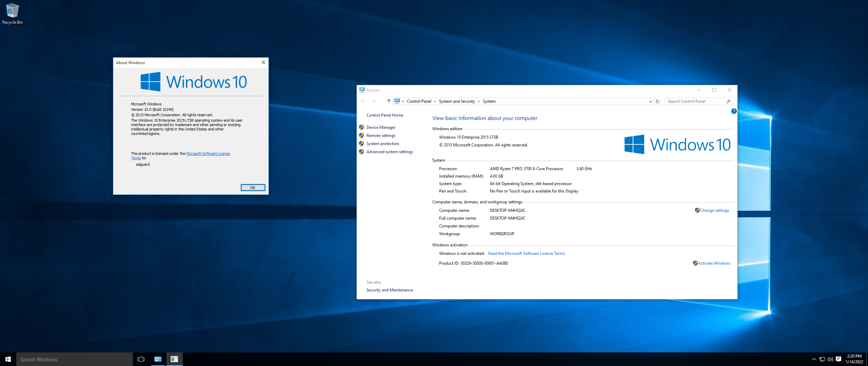The height and width of the screenshot is (366, 868).
Task: Click the System window title icon
Action: click(x=362, y=90)
